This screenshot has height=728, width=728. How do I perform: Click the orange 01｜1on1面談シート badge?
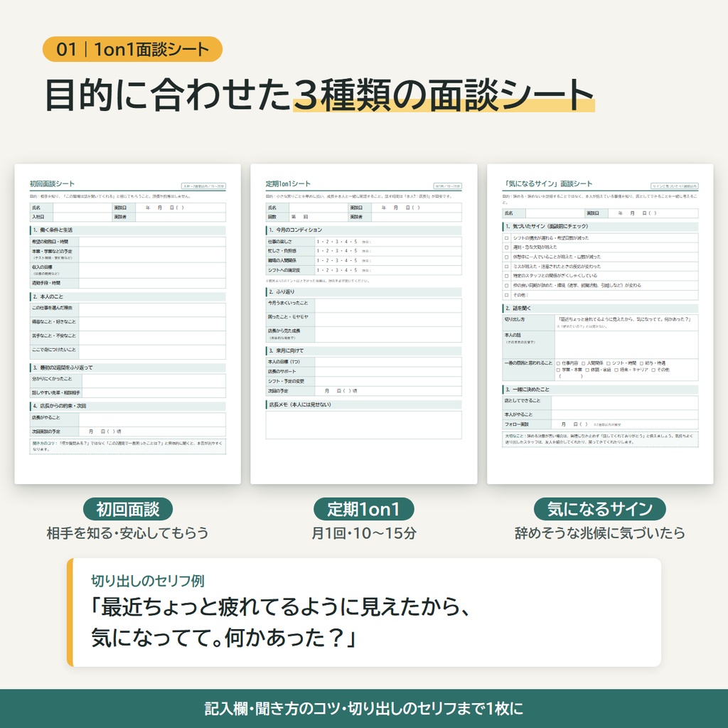(132, 49)
